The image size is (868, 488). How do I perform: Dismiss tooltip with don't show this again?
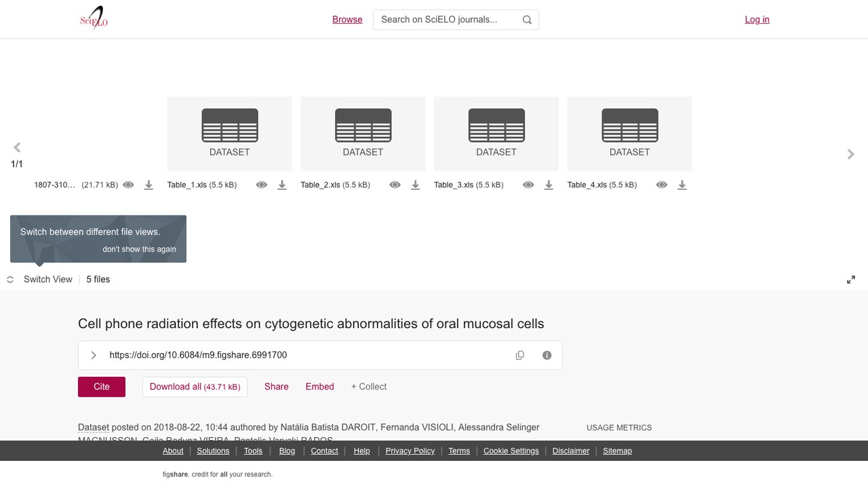tap(140, 249)
